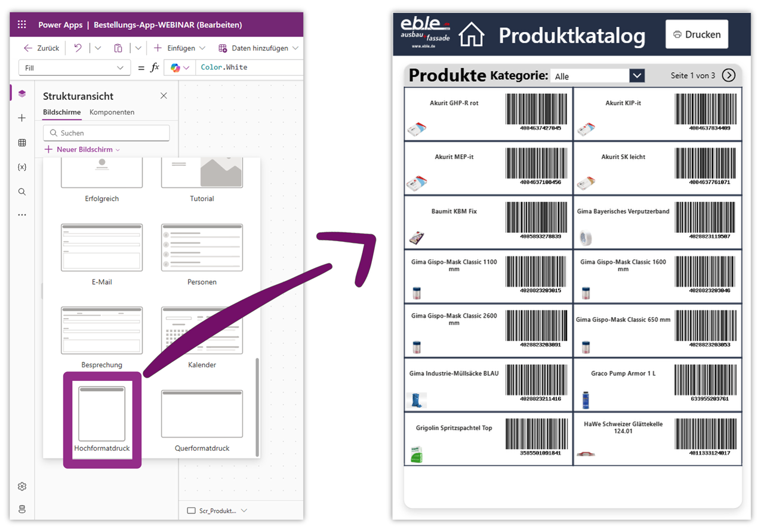Click the Suchen search field
The width and height of the screenshot is (764, 532).
[106, 133]
